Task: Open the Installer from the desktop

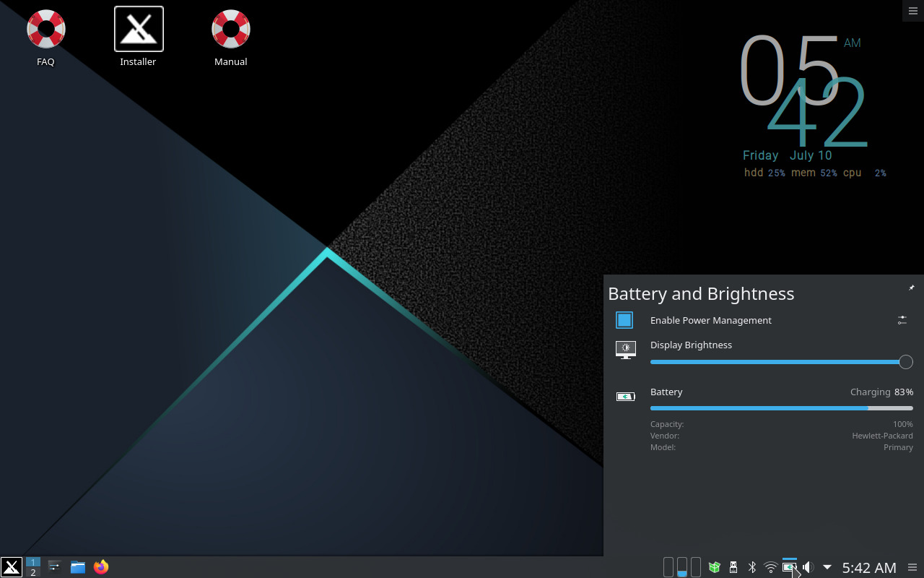Action: click(x=138, y=29)
